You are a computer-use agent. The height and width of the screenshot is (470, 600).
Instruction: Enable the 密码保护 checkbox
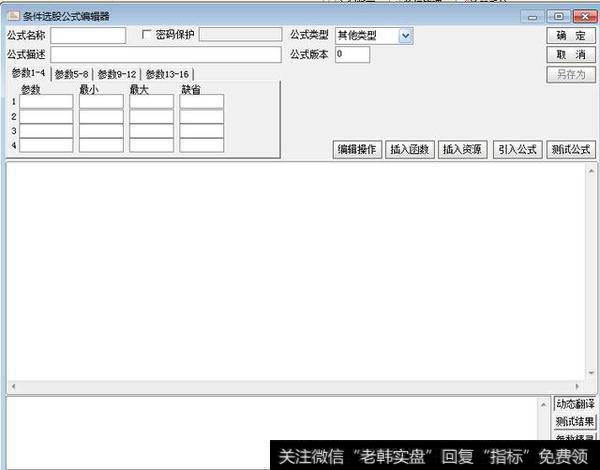click(146, 35)
